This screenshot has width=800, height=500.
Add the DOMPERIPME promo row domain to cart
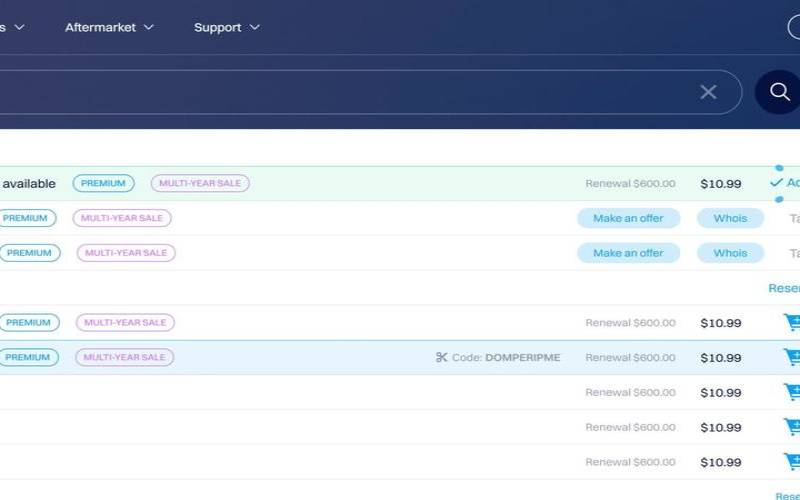coord(791,357)
